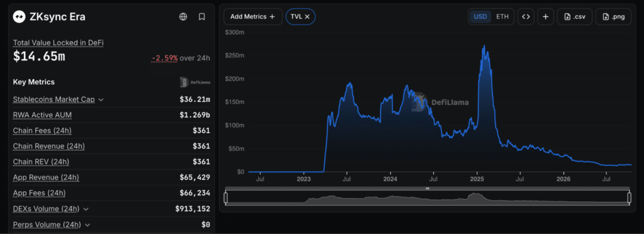The image size is (644, 234).
Task: Click the App Revenue (24h) label
Action: tap(46, 177)
